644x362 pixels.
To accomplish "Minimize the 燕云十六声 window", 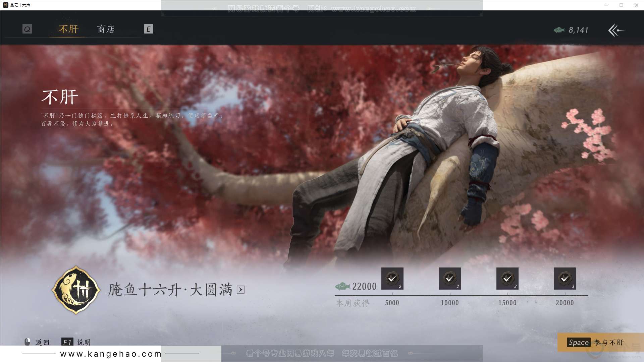I will 606,5.
